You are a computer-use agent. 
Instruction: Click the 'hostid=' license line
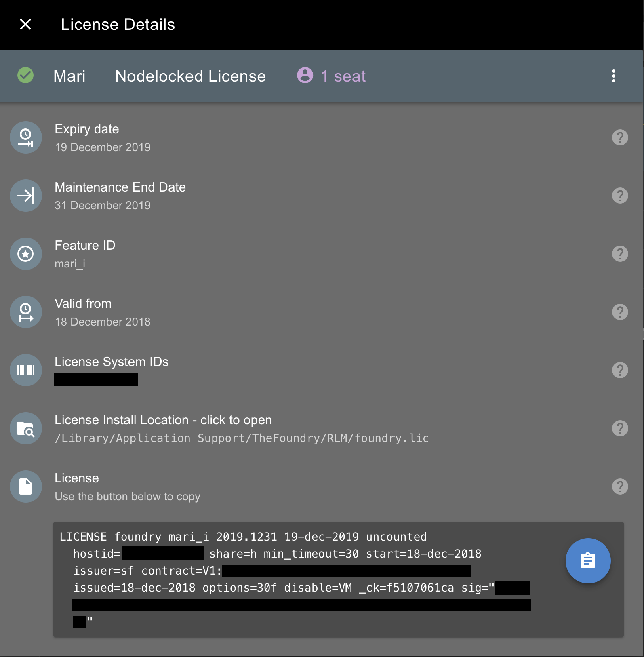tap(277, 554)
